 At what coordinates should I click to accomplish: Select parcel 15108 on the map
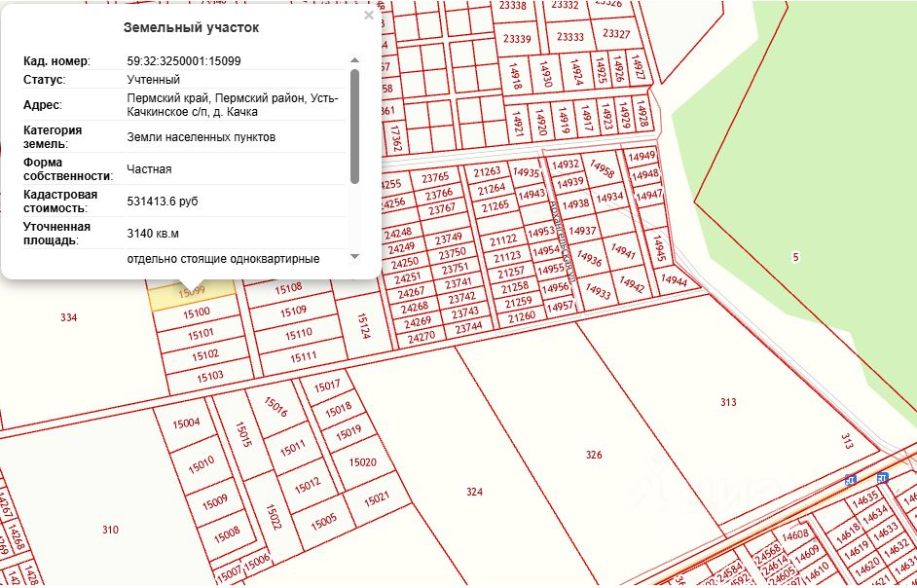point(288,288)
